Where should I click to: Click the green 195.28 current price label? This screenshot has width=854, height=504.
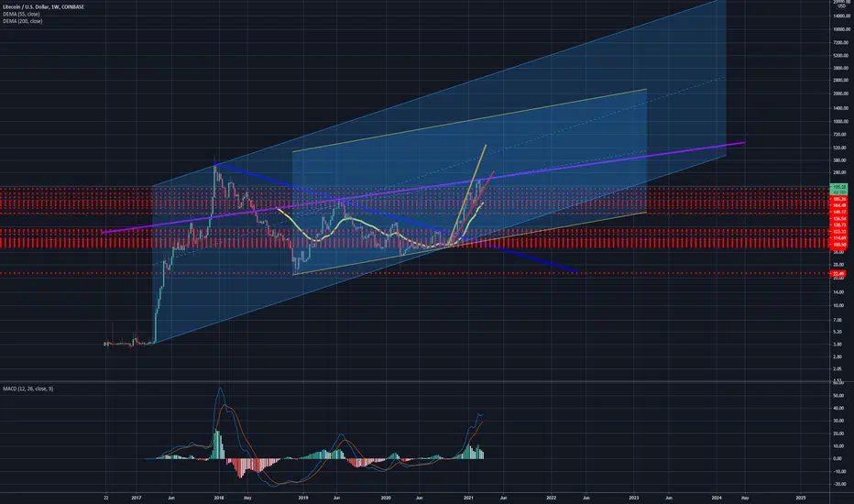838,187
